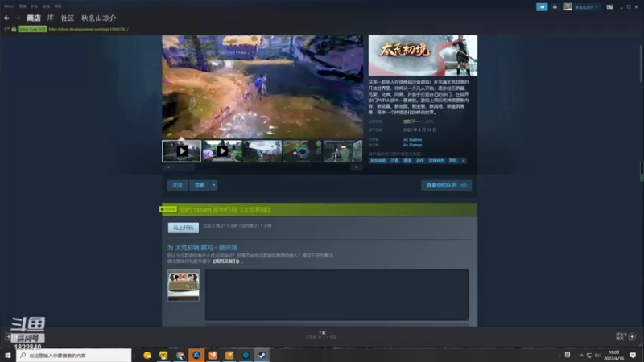Click the store page URL text
The image size is (644, 362).
(x=89, y=29)
